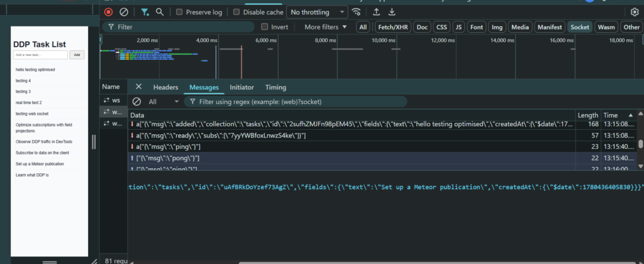Screen dimensions: 644x264
Task: Open network settings gear icon
Action: 635,12
